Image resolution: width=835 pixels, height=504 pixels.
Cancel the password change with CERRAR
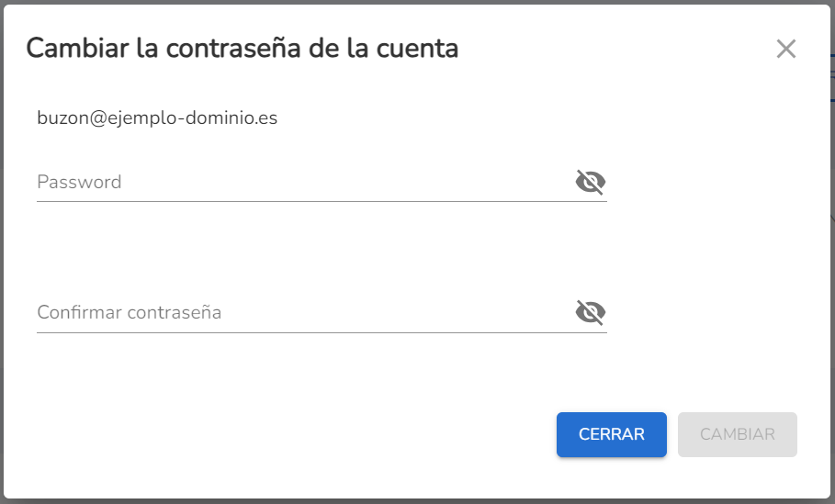pyautogui.click(x=612, y=434)
